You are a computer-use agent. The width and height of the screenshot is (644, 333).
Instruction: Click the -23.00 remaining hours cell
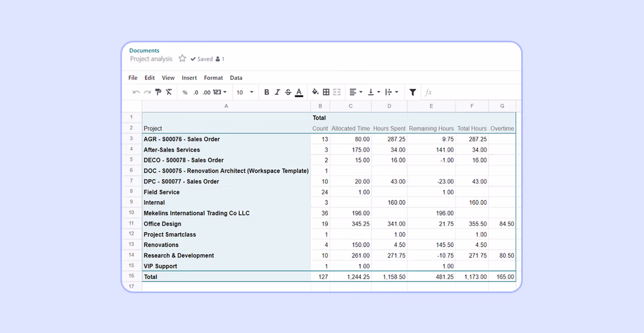[431, 181]
